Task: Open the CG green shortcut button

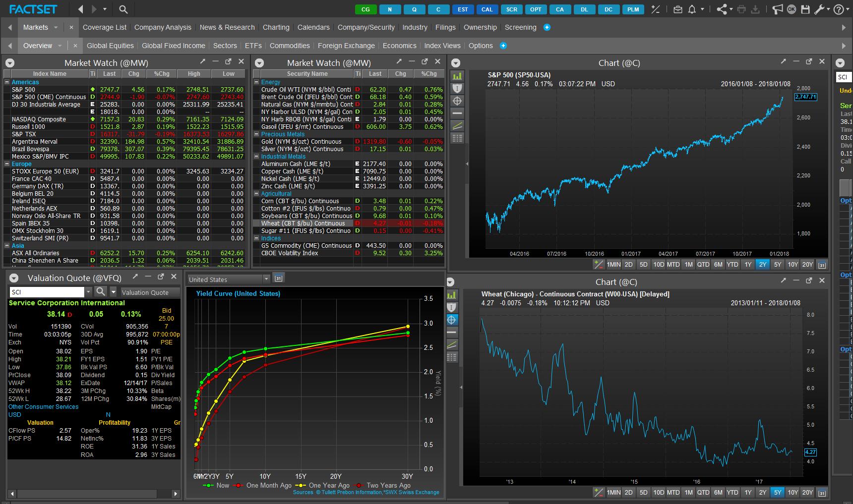Action: 366,9
